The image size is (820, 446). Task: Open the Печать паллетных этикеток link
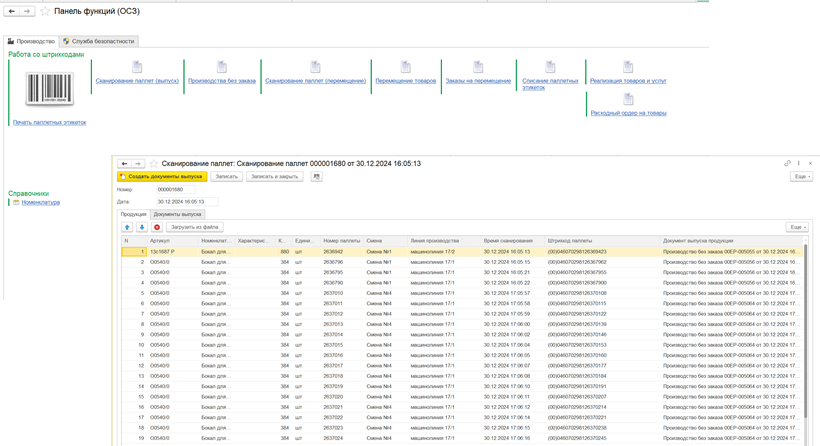[x=49, y=122]
